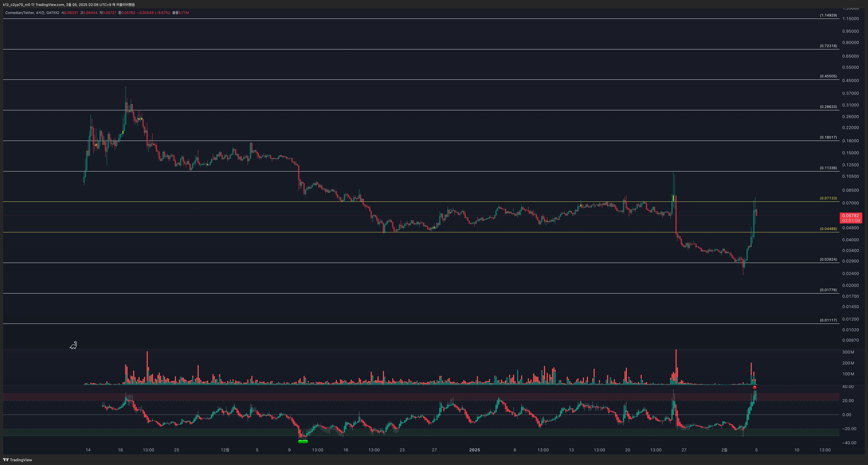The width and height of the screenshot is (868, 465).
Task: Click 0.65000 on the price axis
Action: pyautogui.click(x=850, y=56)
